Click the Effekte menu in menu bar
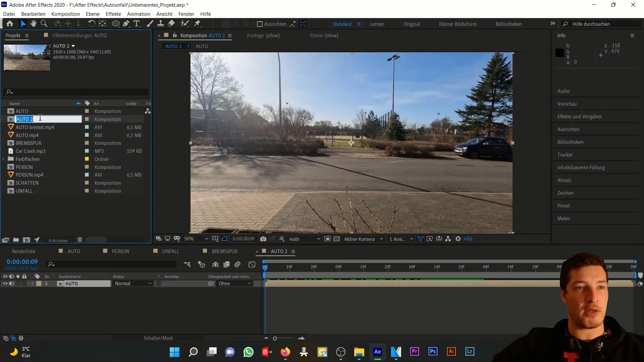Image resolution: width=644 pixels, height=362 pixels. pyautogui.click(x=113, y=14)
